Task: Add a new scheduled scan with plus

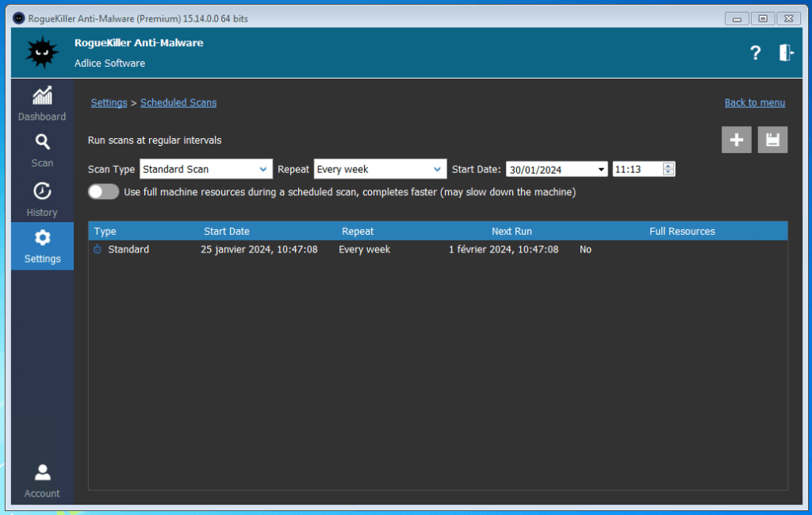Action: pos(737,140)
